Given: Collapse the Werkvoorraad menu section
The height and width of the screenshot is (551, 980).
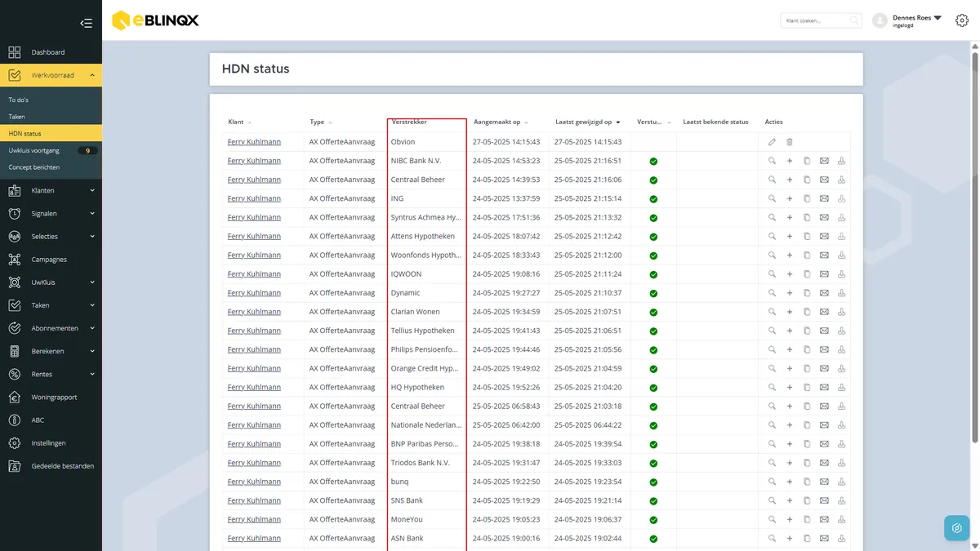Looking at the screenshot, I should coord(92,75).
